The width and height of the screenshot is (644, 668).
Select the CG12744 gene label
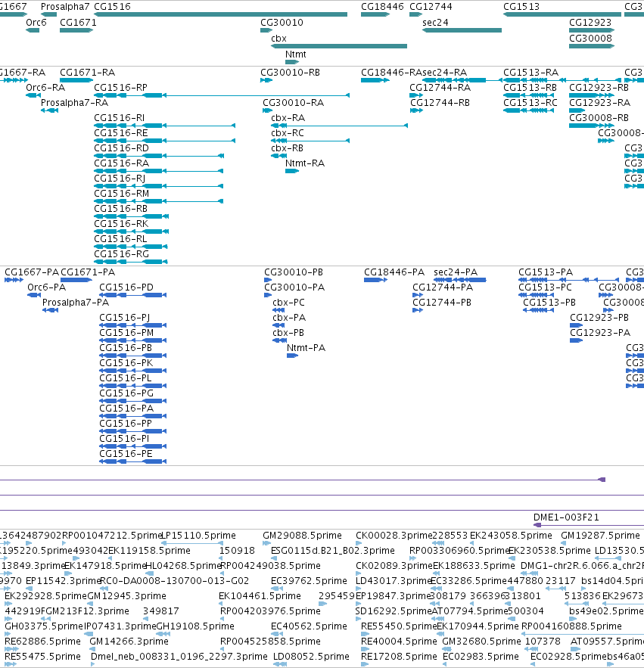pos(431,7)
